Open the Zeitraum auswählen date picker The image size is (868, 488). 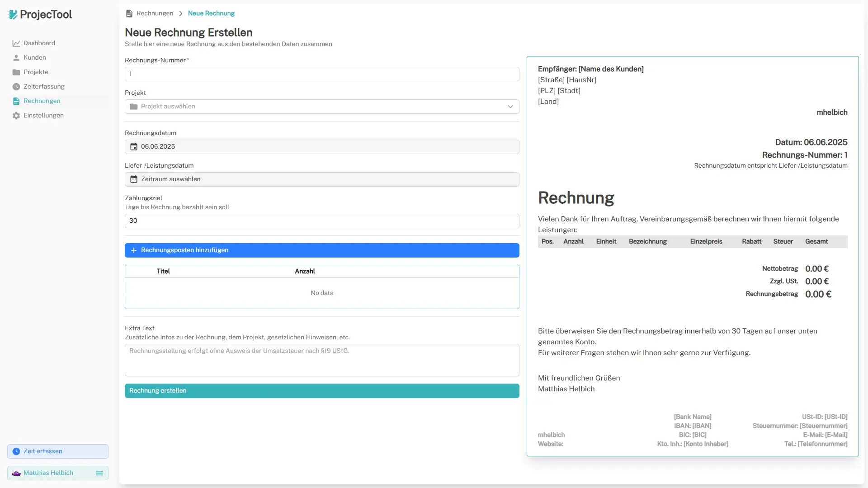click(322, 179)
